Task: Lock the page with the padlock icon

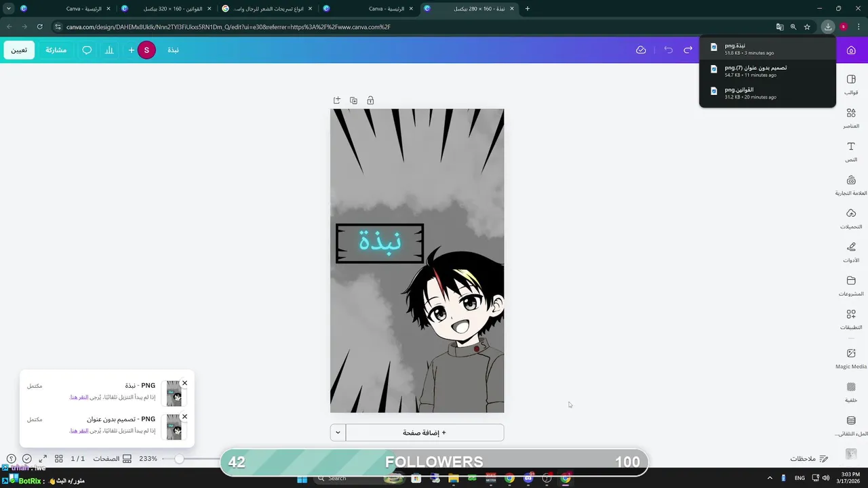Action: (x=370, y=100)
